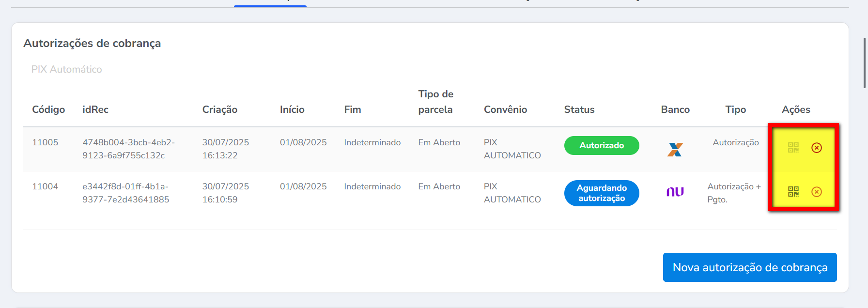Image resolution: width=868 pixels, height=308 pixels.
Task: Click start date 01/08/2025 in row 11004
Action: [x=303, y=186]
